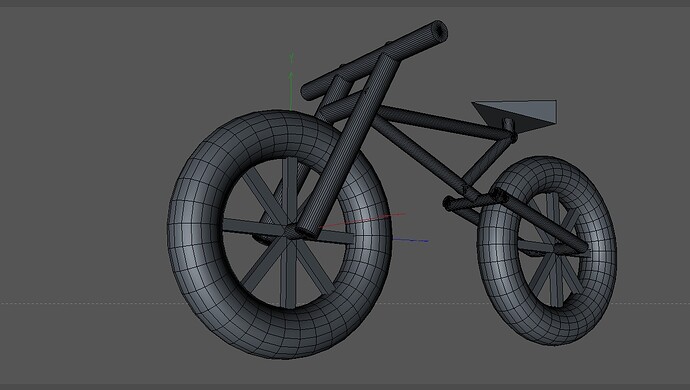This screenshot has width=690, height=390.
Task: Click the blue Z axis line
Action: (x=410, y=240)
